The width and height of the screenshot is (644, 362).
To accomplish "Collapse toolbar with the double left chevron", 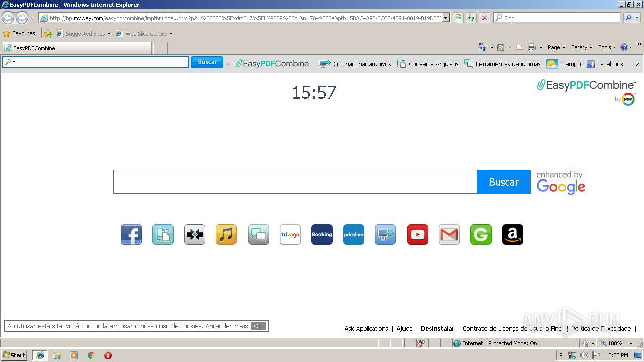I will coord(228,64).
